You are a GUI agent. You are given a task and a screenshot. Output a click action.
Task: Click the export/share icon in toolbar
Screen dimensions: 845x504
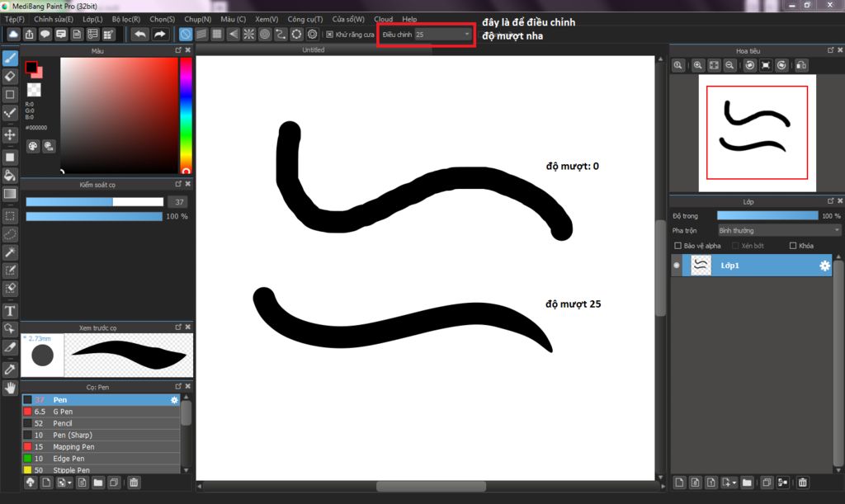[x=29, y=35]
